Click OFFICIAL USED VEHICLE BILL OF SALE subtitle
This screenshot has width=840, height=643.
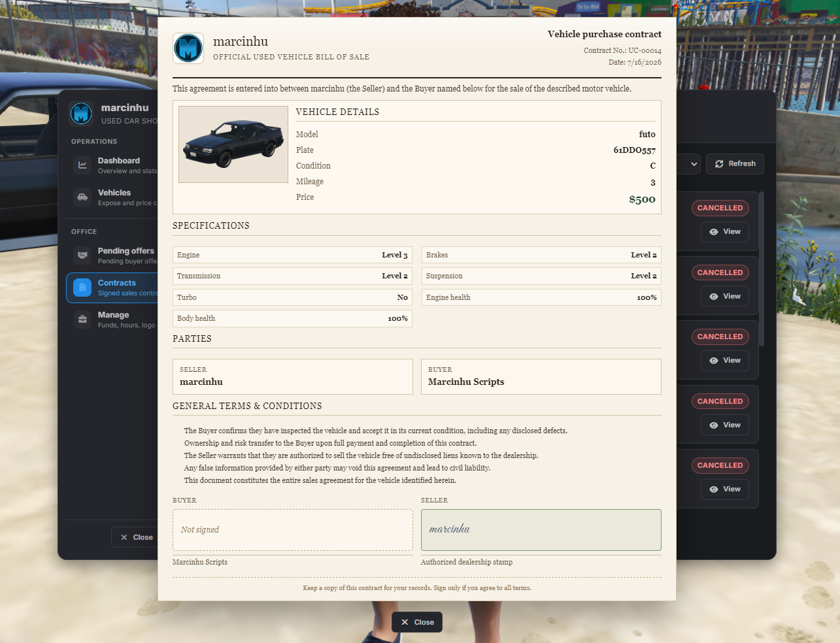291,57
